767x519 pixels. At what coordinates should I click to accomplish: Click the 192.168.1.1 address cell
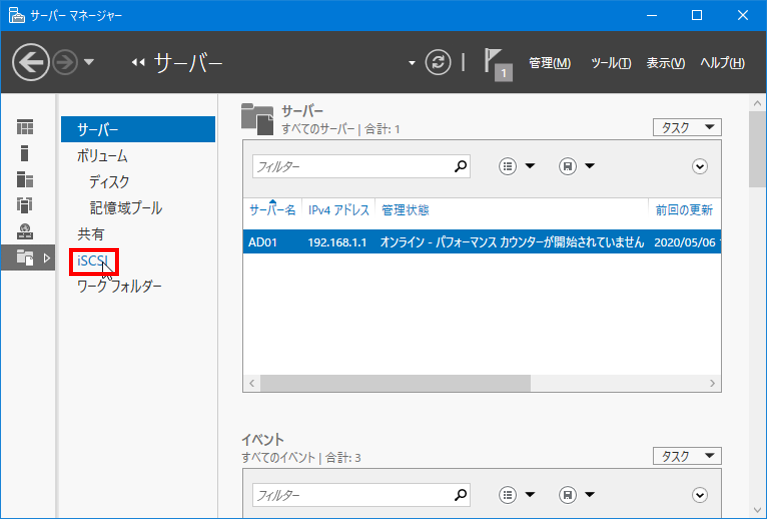(337, 242)
